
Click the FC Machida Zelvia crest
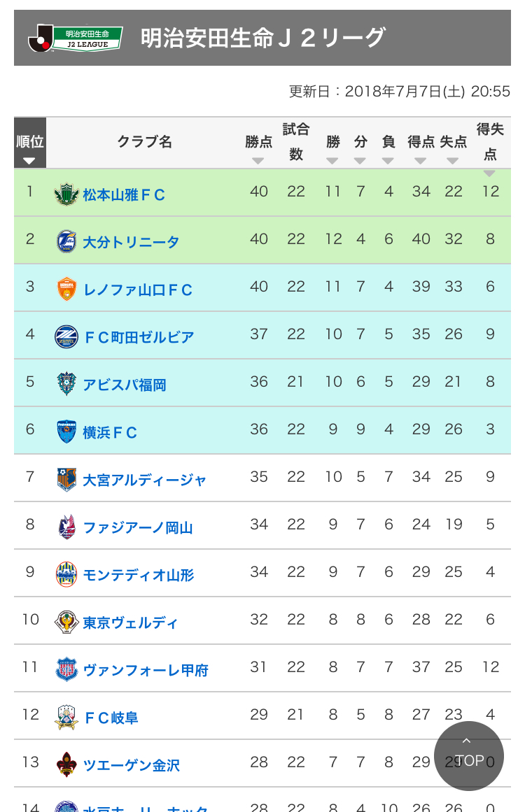coord(66,336)
